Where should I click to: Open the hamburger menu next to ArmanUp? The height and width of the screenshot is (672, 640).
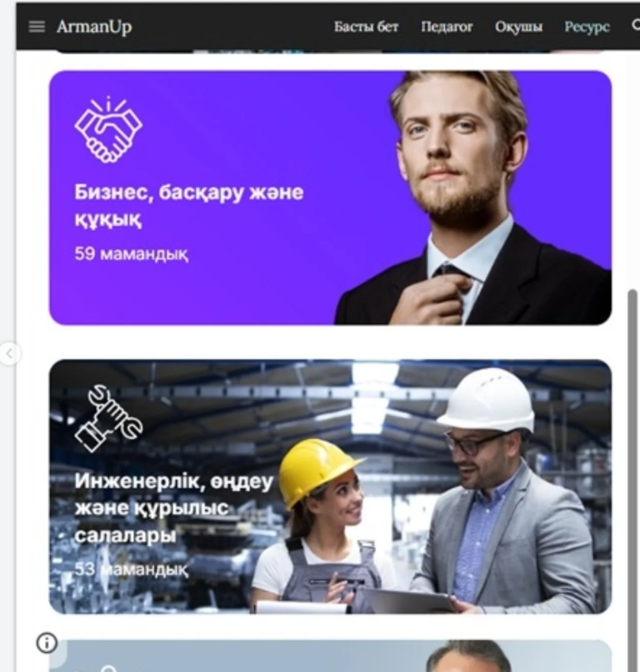tap(37, 27)
